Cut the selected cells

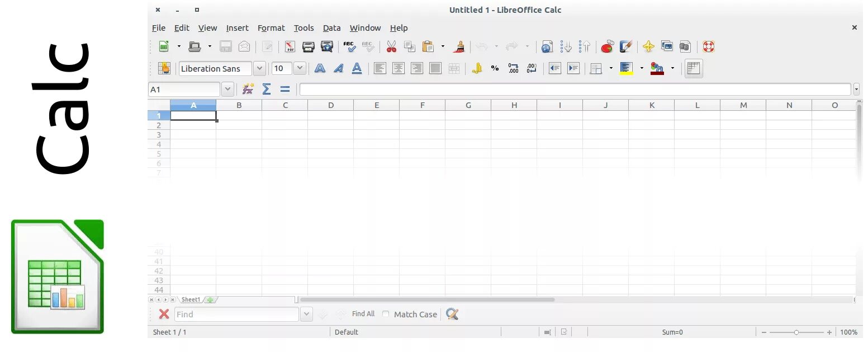[x=391, y=46]
